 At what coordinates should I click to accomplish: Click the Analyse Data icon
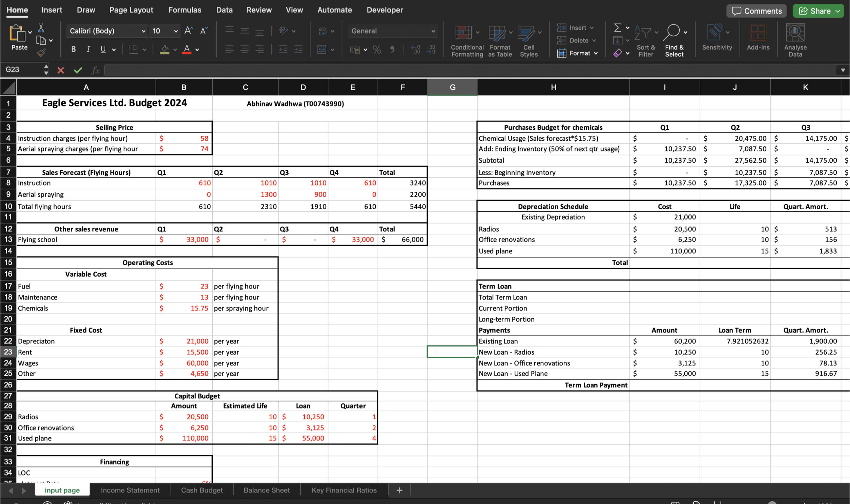[795, 33]
